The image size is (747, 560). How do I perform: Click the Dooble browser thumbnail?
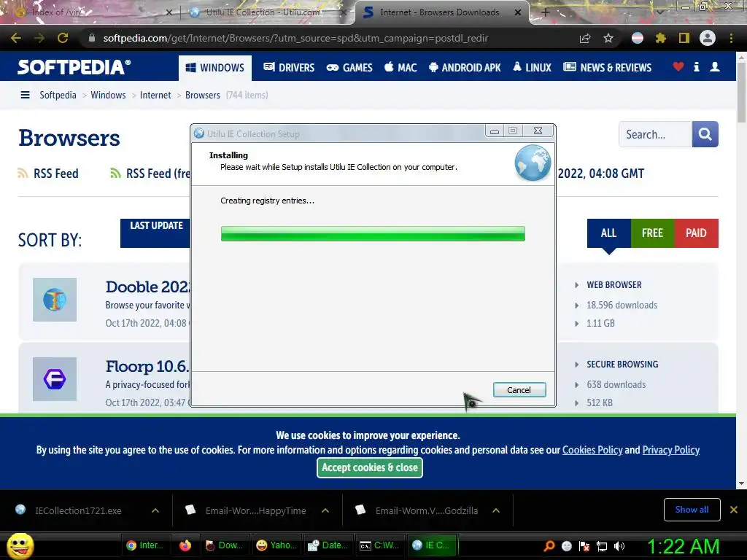pyautogui.click(x=55, y=300)
